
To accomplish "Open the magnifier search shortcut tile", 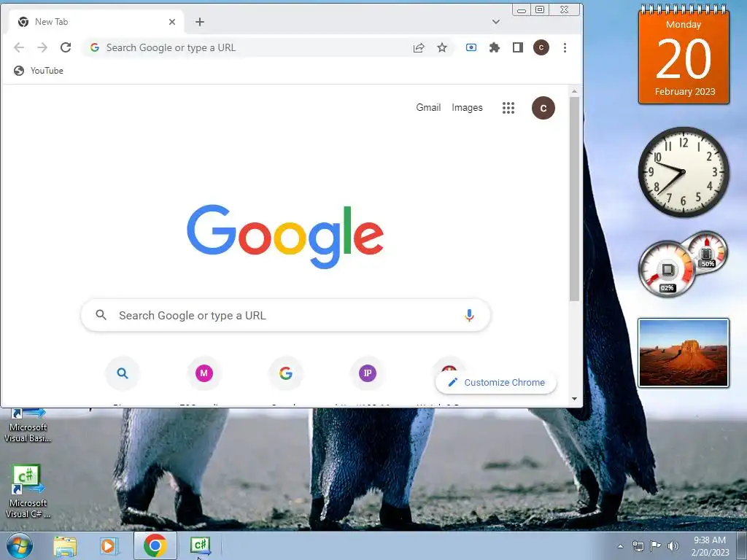I will 123,373.
